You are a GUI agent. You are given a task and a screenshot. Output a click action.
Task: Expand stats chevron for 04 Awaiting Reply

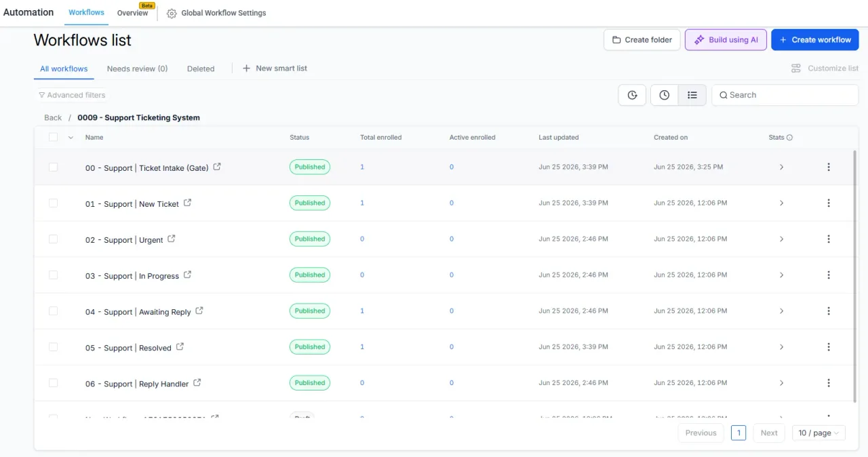pyautogui.click(x=781, y=311)
